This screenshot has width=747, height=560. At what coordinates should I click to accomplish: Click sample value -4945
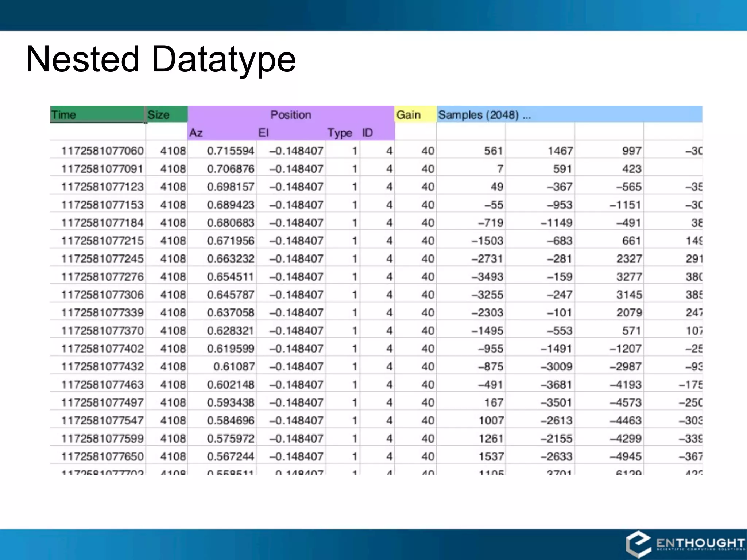click(x=626, y=456)
